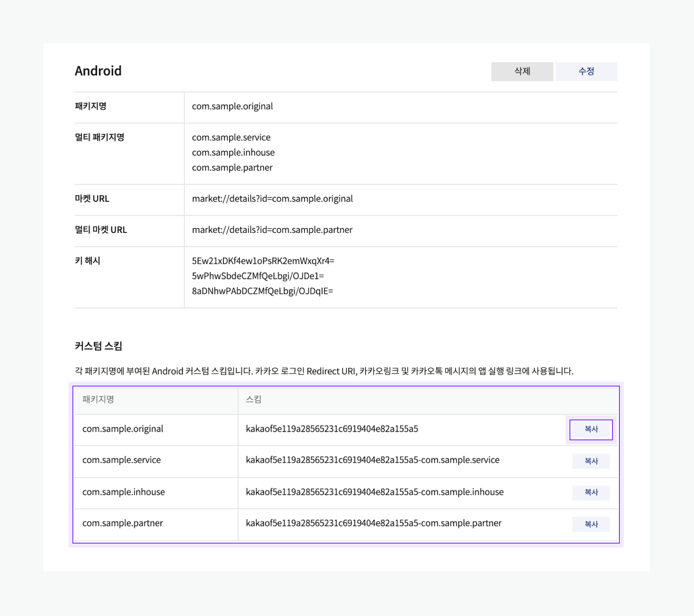Copy the com.sample.inhouse scheme
Viewport: 694px width, 616px height.
tap(591, 492)
